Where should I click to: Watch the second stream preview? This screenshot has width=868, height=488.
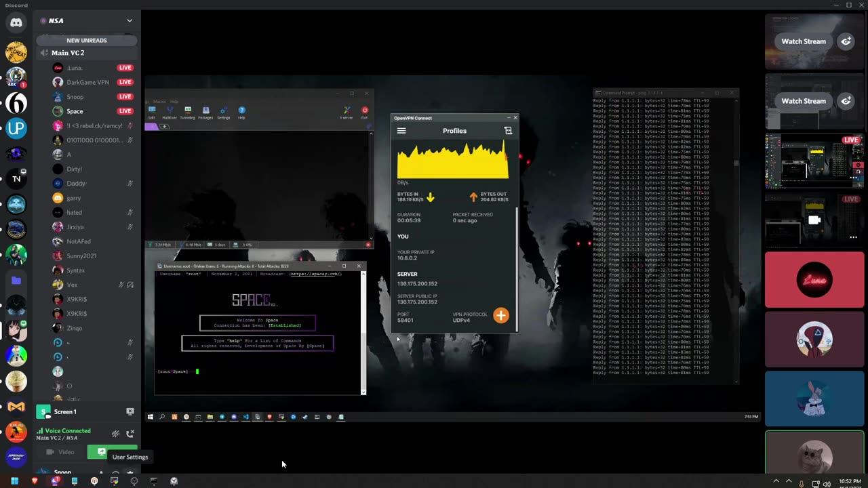point(804,101)
